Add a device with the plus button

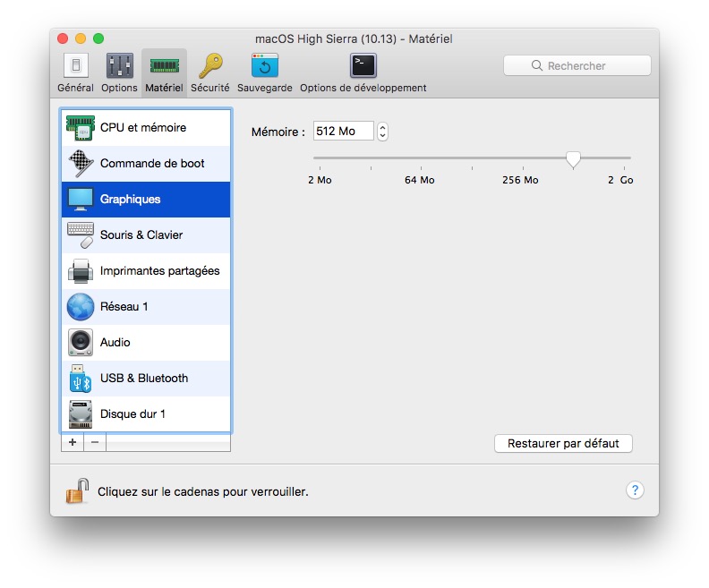click(x=73, y=442)
